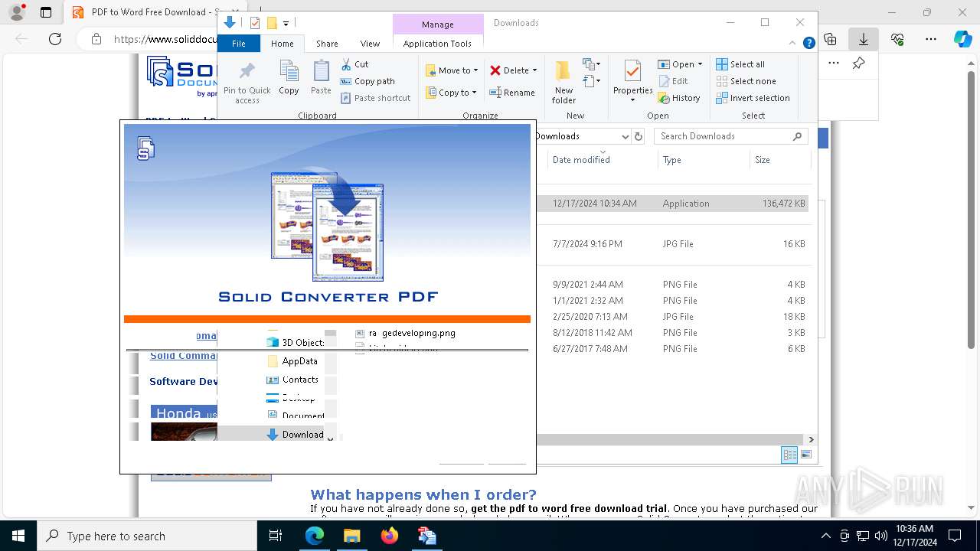Image resolution: width=980 pixels, height=551 pixels.
Task: Open the File tab in Explorer
Action: tap(239, 44)
